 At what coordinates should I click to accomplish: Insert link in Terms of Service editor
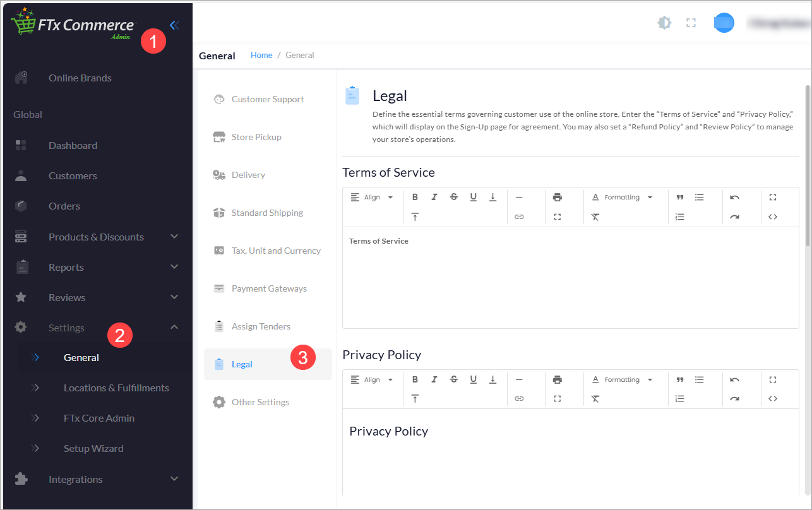(519, 216)
